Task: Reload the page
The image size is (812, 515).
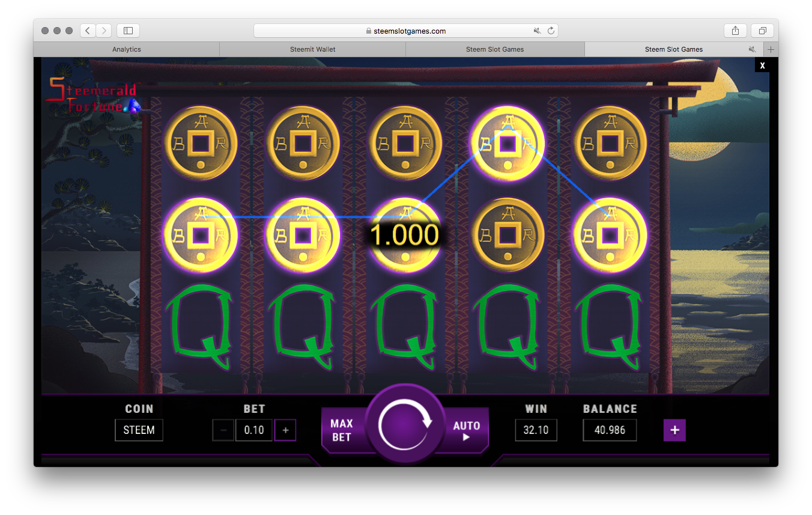Action: [551, 31]
